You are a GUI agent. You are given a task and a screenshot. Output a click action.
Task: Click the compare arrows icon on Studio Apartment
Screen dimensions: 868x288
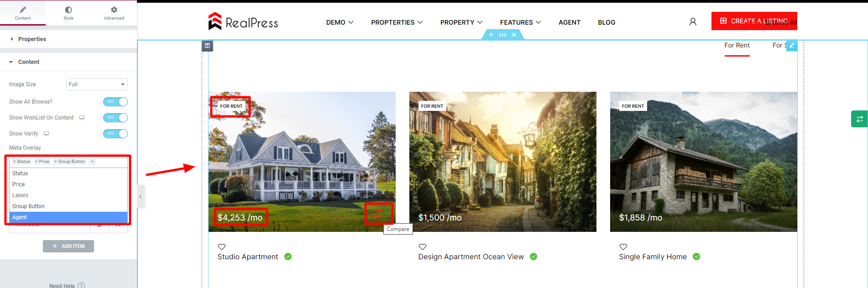click(378, 213)
